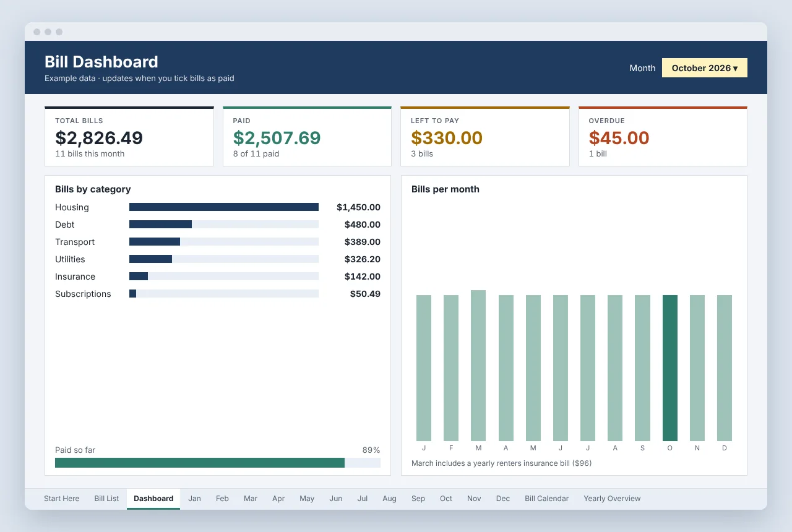Click the Paid so far progress bar

click(218, 463)
